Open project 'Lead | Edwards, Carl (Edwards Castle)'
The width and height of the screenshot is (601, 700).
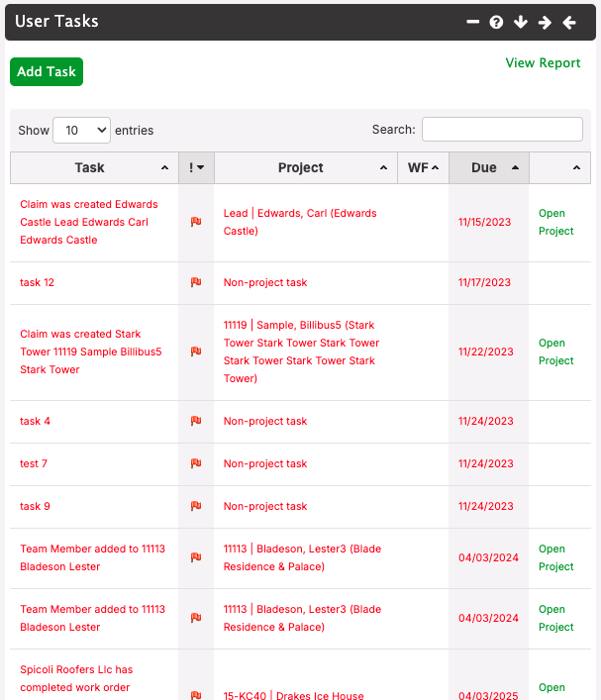300,222
